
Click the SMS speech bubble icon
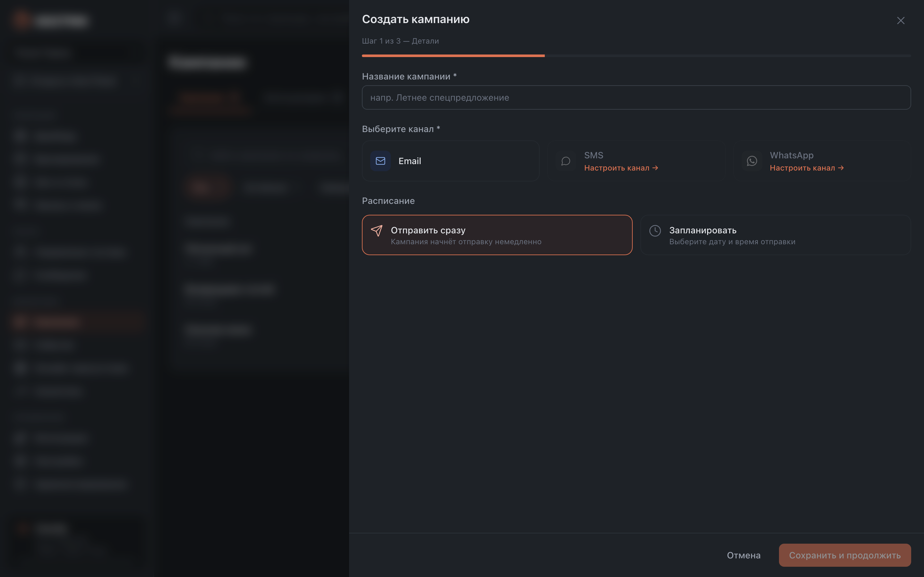click(566, 161)
